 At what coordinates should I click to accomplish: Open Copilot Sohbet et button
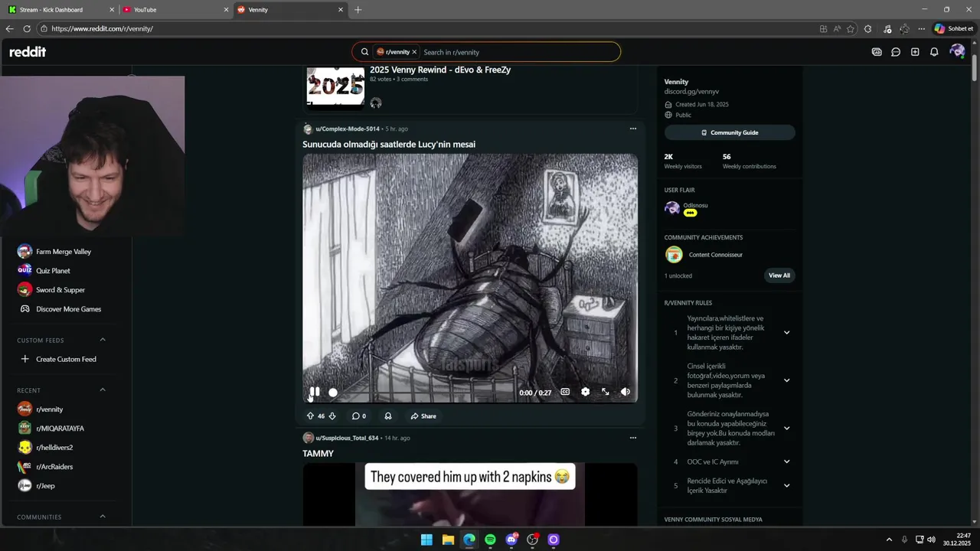pyautogui.click(x=953, y=29)
